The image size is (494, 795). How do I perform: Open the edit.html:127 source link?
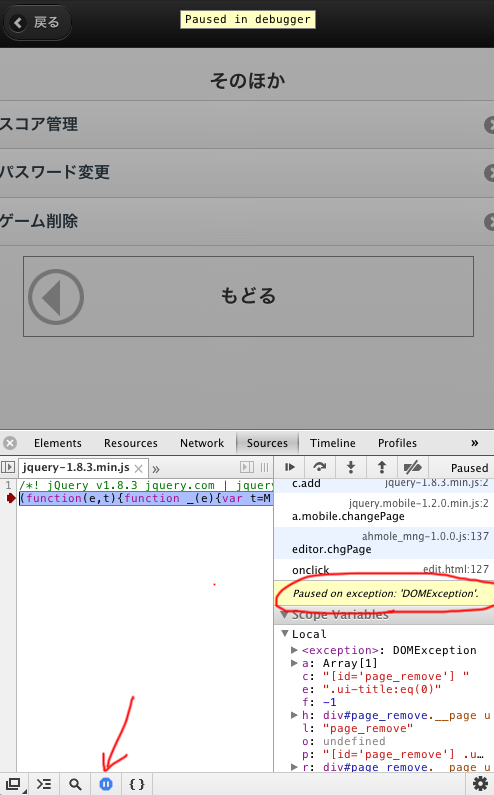tap(456, 569)
